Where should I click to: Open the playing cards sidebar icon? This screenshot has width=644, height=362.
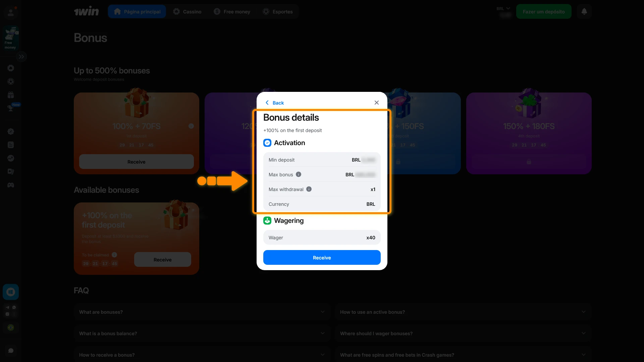[x=11, y=172]
